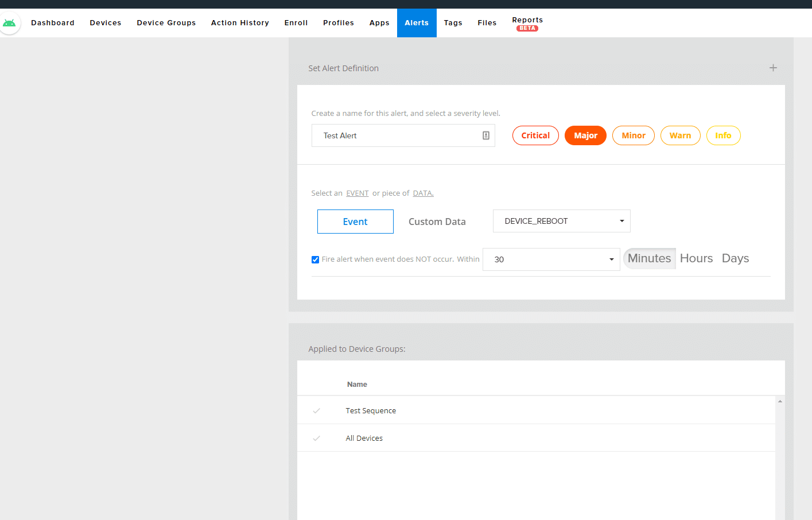Switch to the Apps tab
This screenshot has width=812, height=520.
[x=379, y=23]
